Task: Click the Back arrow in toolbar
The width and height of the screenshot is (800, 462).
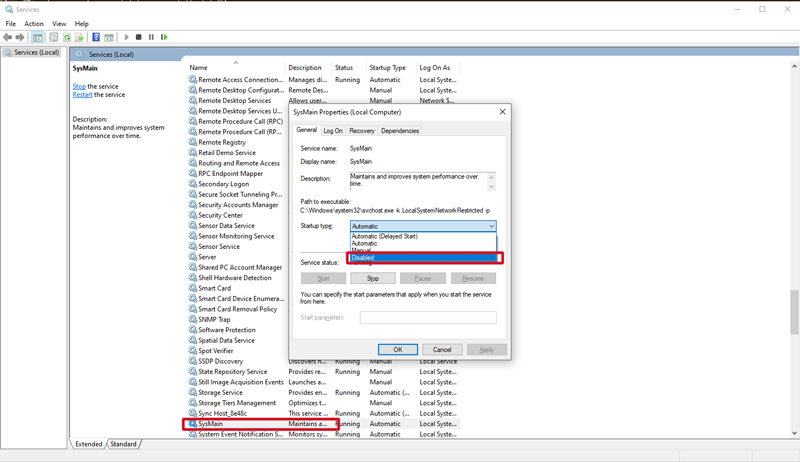Action: (7, 37)
